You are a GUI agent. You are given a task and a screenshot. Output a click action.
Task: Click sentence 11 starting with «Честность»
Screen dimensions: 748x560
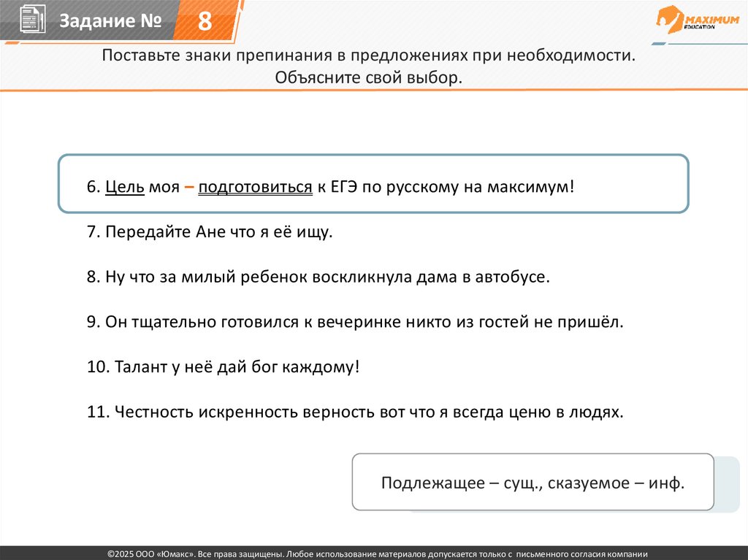(356, 412)
